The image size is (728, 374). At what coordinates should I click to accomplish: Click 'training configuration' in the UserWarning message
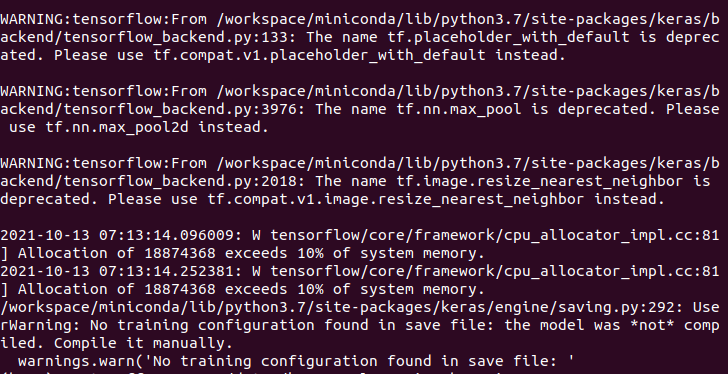pos(216,326)
